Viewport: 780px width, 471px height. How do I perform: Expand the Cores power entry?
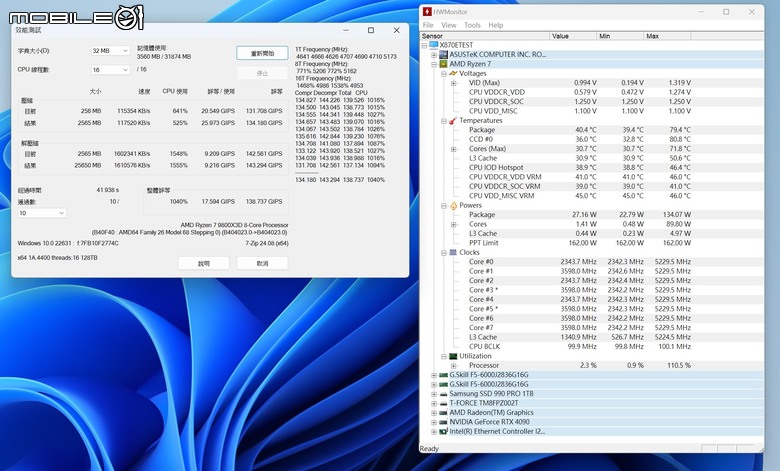(454, 224)
